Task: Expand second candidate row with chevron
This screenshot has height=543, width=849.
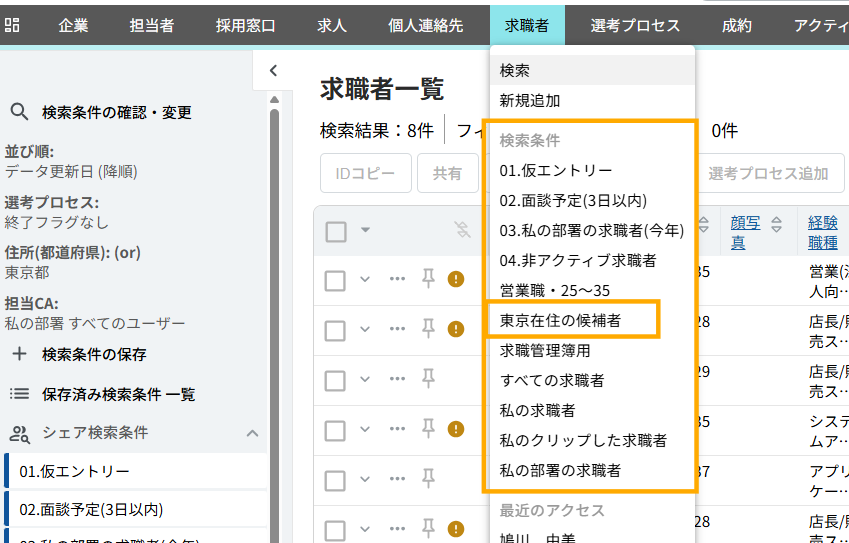Action: [365, 329]
